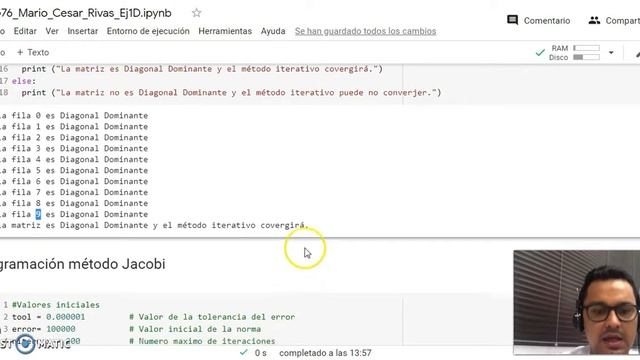Click the code line 'else:'
Screen dimensions: 640x360
(x=24, y=81)
